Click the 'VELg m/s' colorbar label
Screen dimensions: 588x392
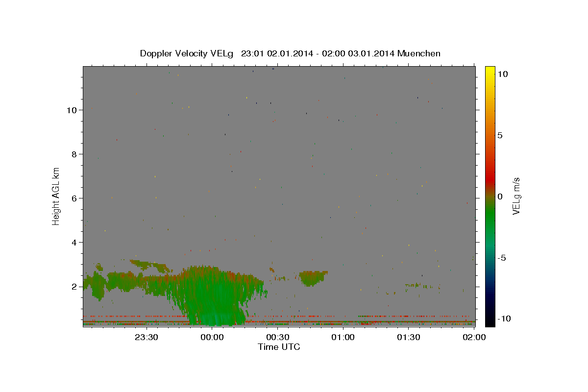click(x=516, y=196)
